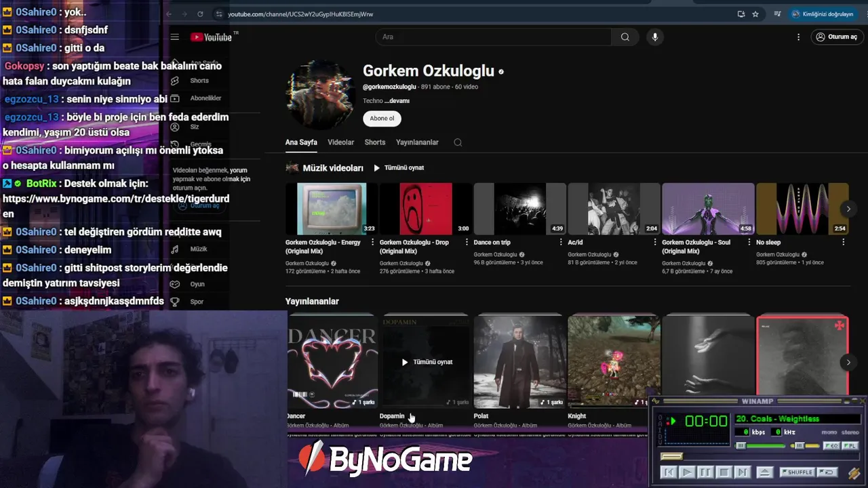The width and height of the screenshot is (868, 488).
Task: Open options for Ac/id video
Action: coord(655,242)
